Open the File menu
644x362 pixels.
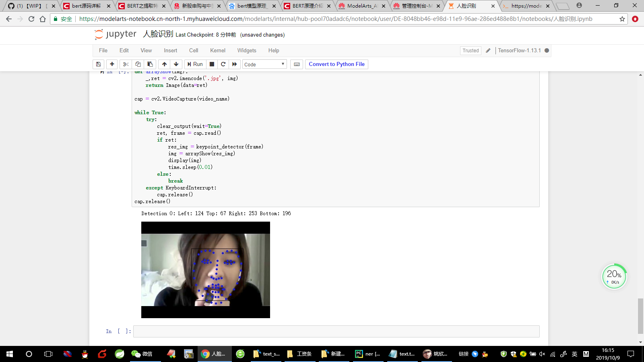[103, 50]
